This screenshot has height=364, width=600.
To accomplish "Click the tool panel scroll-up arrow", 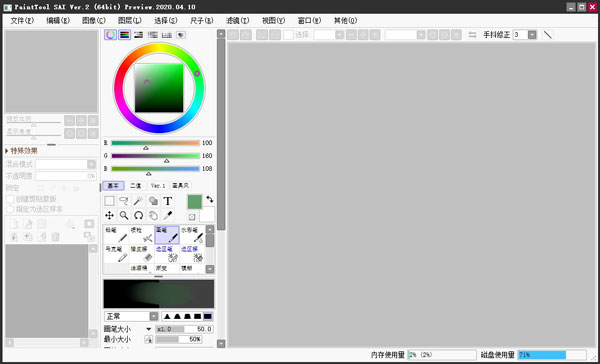I will (221, 34).
